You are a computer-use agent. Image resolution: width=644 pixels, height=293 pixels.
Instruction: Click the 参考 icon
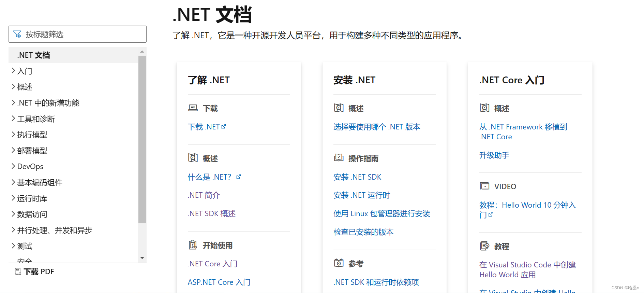point(339,263)
